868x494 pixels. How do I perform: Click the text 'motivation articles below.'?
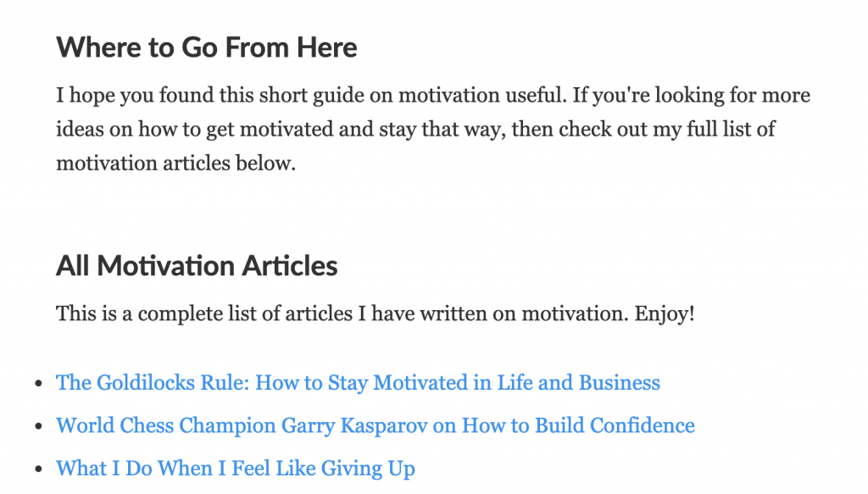176,164
